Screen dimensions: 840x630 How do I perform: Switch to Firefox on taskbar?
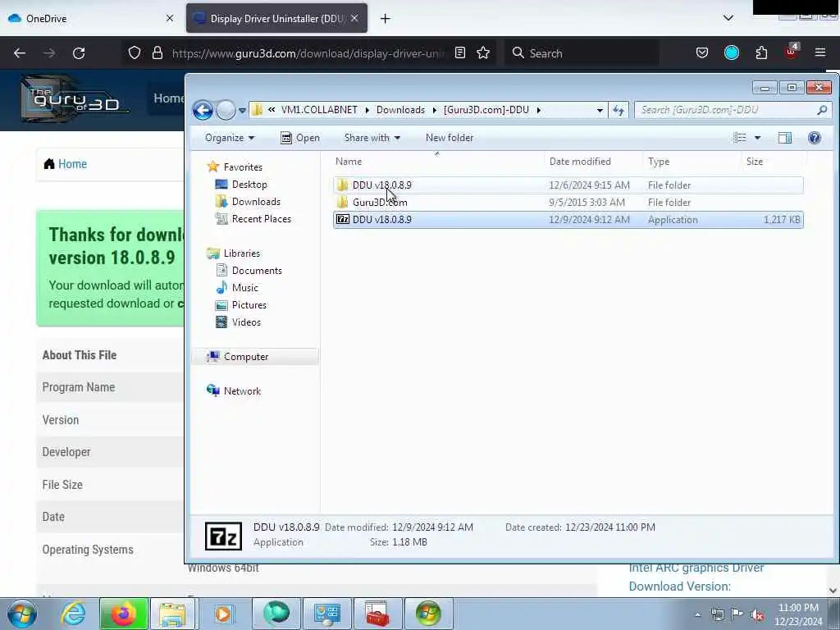tap(123, 614)
